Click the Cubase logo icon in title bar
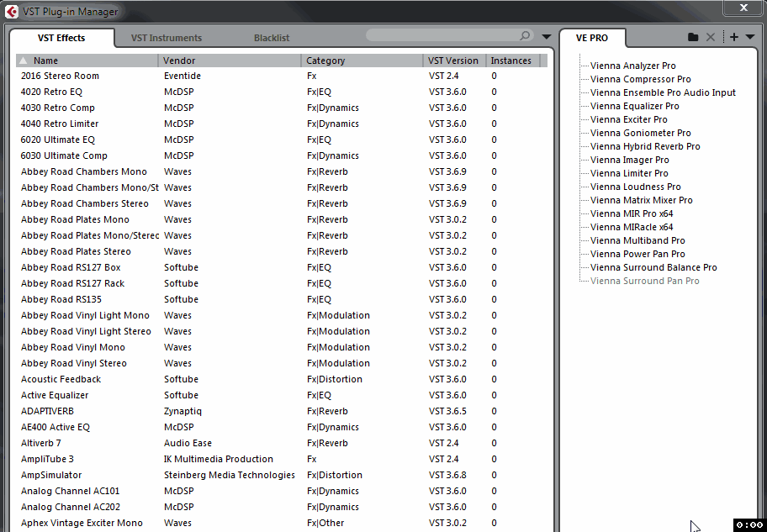Image resolution: width=767 pixels, height=532 pixels. click(11, 11)
